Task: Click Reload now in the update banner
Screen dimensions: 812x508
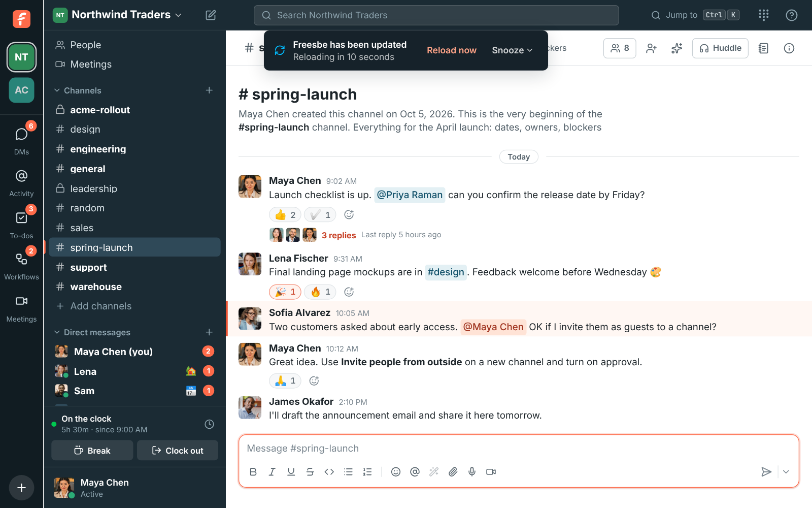Action: tap(452, 50)
